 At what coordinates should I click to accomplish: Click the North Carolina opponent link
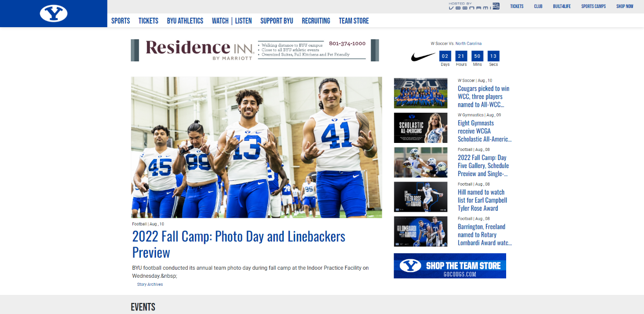[468, 44]
